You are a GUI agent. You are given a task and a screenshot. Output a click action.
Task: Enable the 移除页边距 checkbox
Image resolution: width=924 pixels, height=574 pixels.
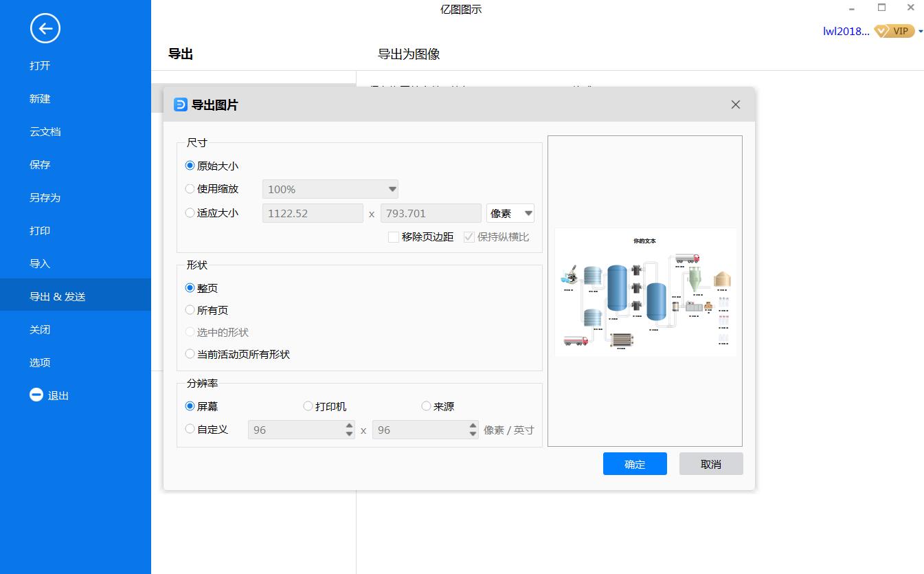(394, 236)
